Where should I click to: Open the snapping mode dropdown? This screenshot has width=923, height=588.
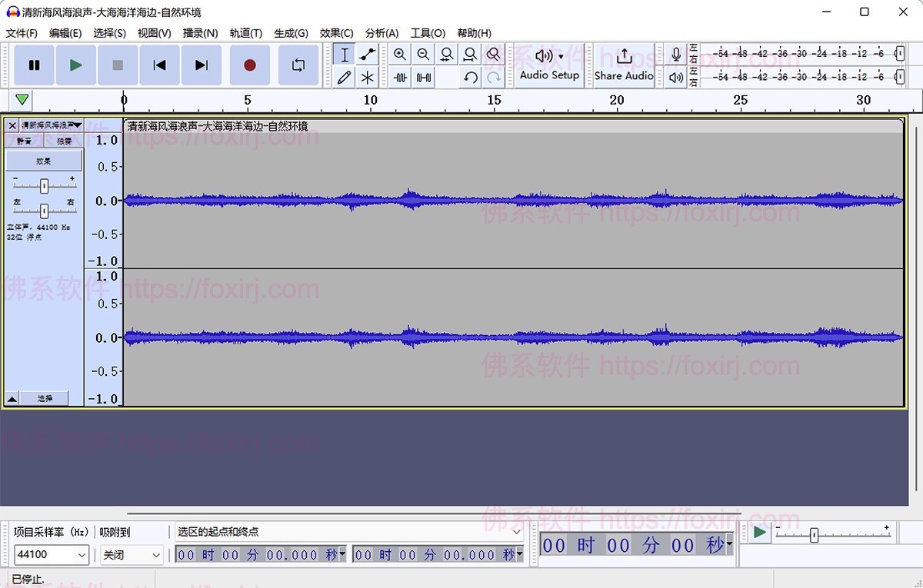point(130,555)
